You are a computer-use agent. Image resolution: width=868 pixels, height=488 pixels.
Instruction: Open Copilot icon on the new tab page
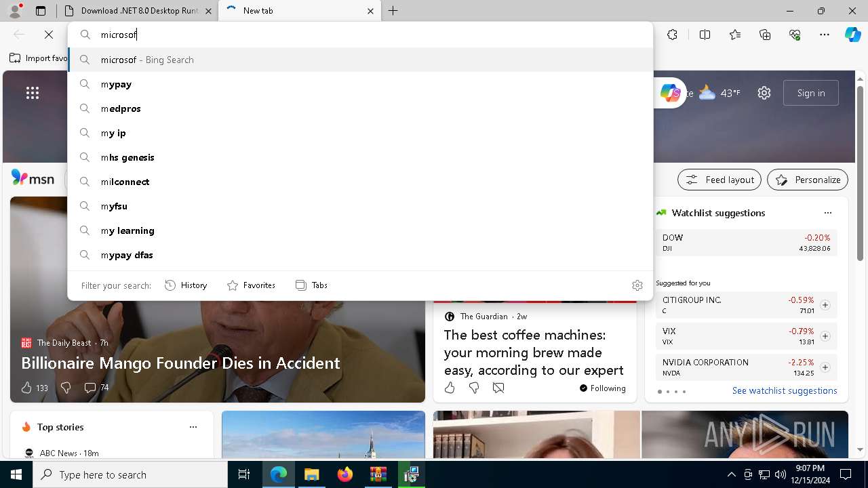click(x=670, y=93)
